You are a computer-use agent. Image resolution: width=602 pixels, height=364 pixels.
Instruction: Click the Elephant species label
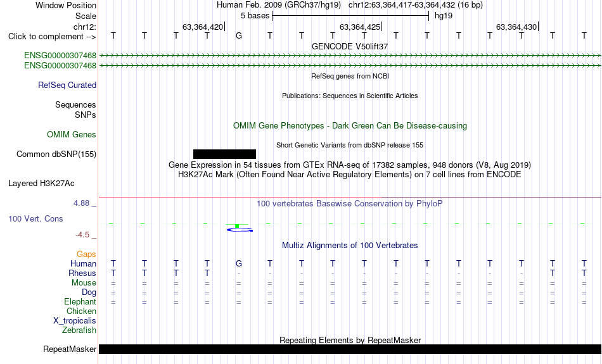click(80, 302)
